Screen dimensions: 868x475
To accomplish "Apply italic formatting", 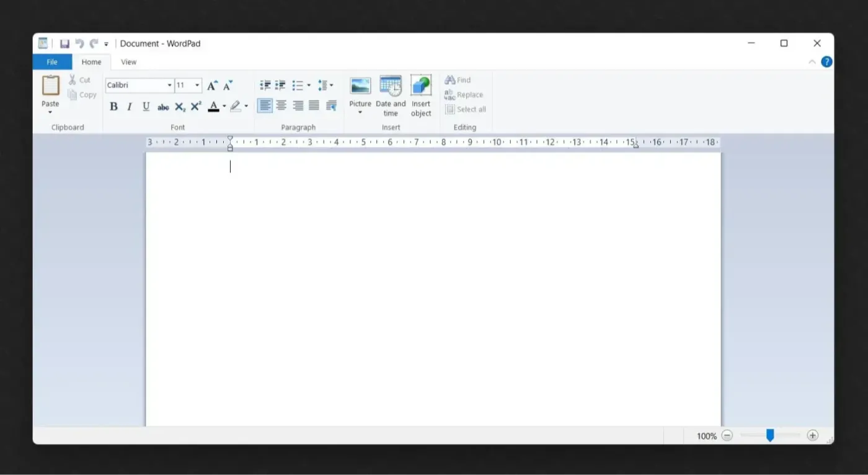I will click(129, 106).
